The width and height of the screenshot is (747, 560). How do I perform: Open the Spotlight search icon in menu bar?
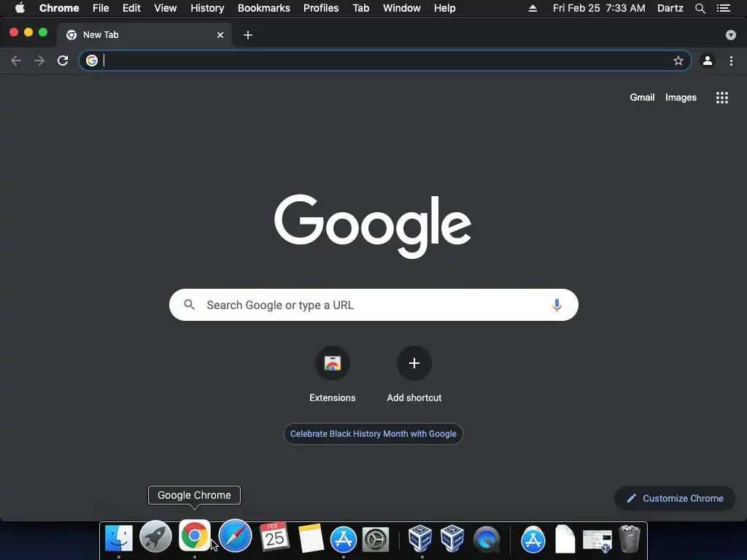[x=700, y=8]
